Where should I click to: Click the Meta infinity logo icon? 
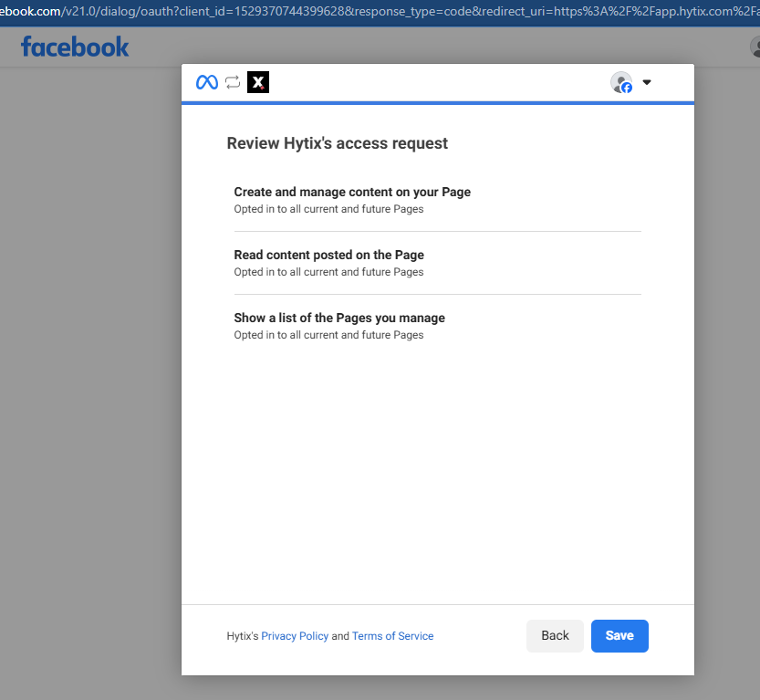(207, 82)
